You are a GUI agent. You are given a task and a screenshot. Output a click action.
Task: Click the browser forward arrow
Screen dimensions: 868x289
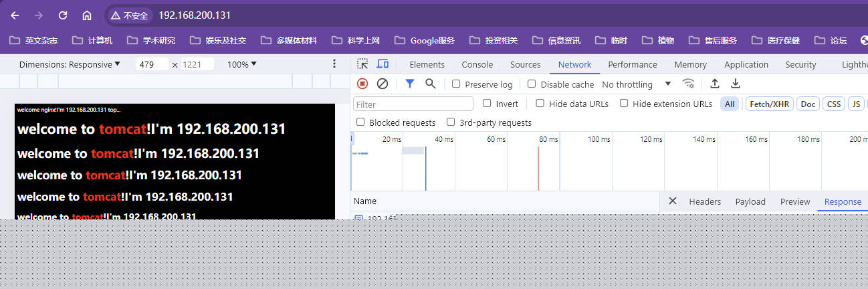click(39, 15)
